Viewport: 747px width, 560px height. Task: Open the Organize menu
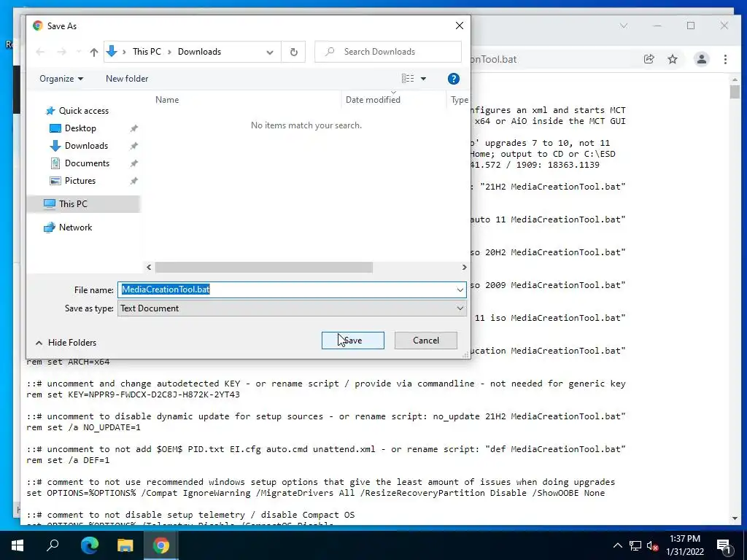point(61,79)
